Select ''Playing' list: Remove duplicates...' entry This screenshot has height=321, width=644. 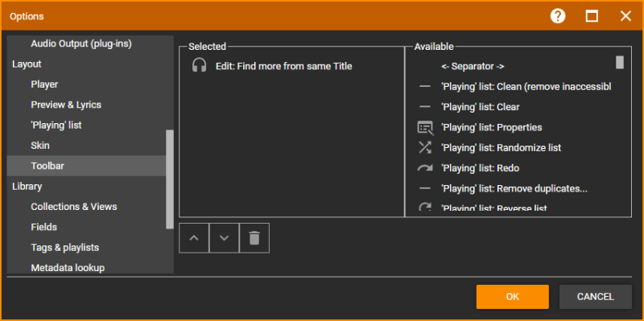coord(514,188)
